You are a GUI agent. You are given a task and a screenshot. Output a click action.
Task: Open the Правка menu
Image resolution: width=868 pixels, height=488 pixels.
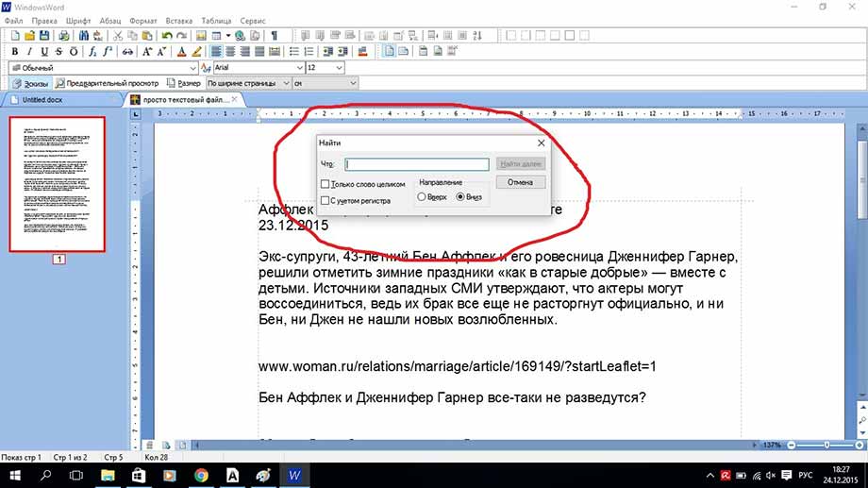44,21
